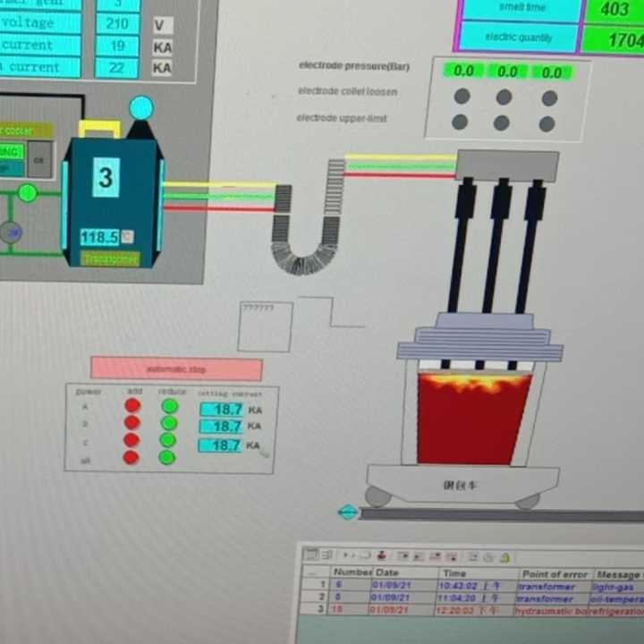Select red alarm row timed 12:20:03
The height and width of the screenshot is (644, 644).
472,610
